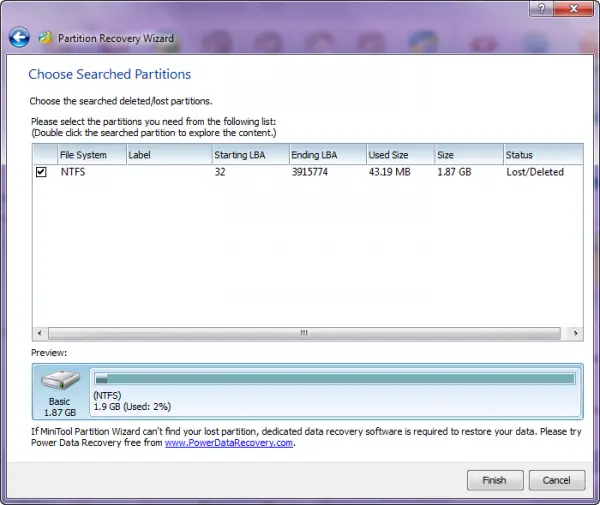
Task: Sort by Starting LBA column header
Action: click(251, 155)
